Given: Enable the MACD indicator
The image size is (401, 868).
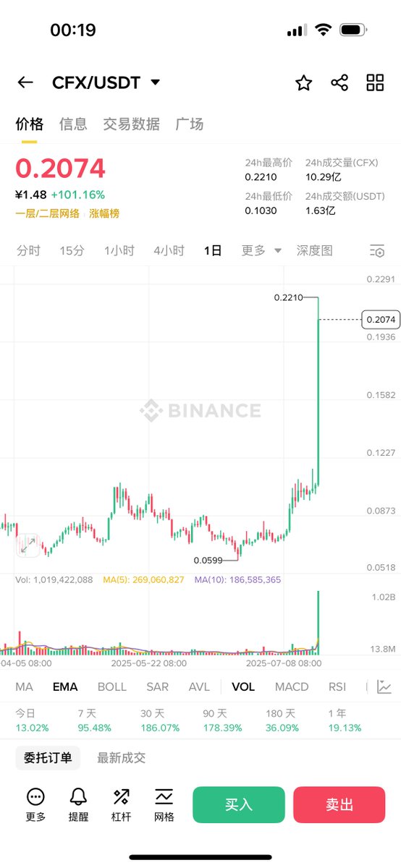Looking at the screenshot, I should coord(292,687).
